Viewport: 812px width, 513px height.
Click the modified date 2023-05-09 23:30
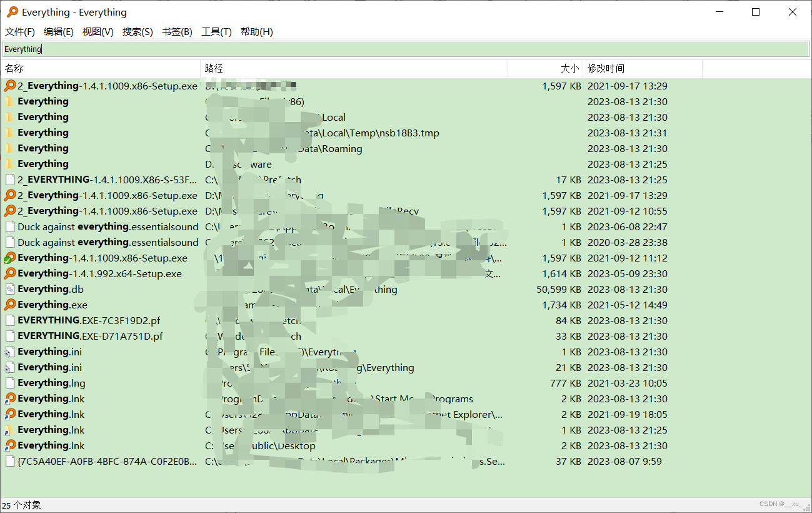[628, 273]
